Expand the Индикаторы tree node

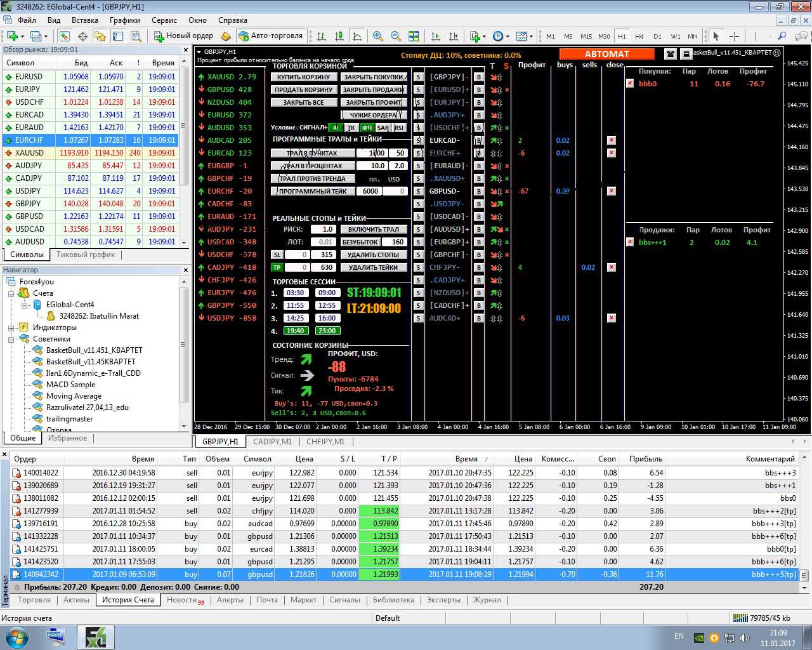(x=11, y=328)
